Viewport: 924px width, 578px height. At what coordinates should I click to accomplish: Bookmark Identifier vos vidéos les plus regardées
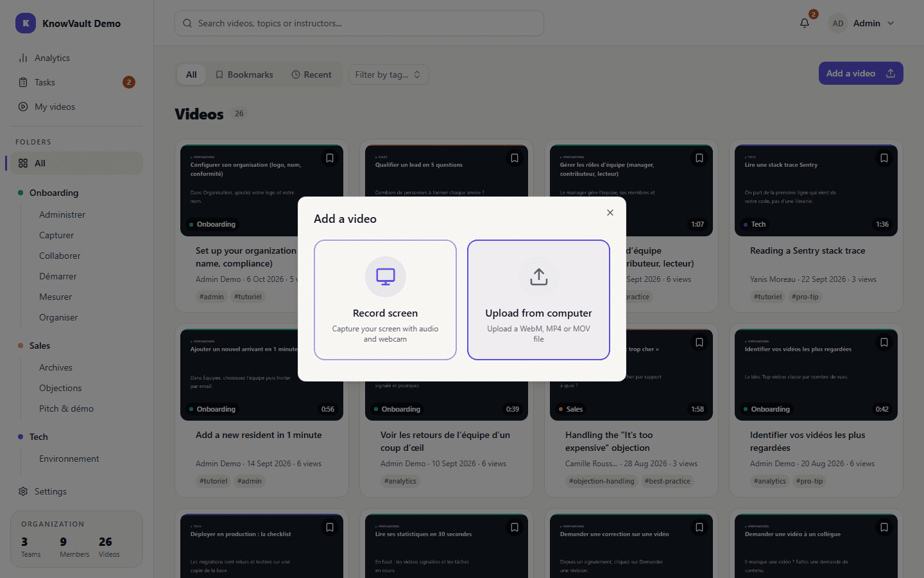tap(884, 342)
